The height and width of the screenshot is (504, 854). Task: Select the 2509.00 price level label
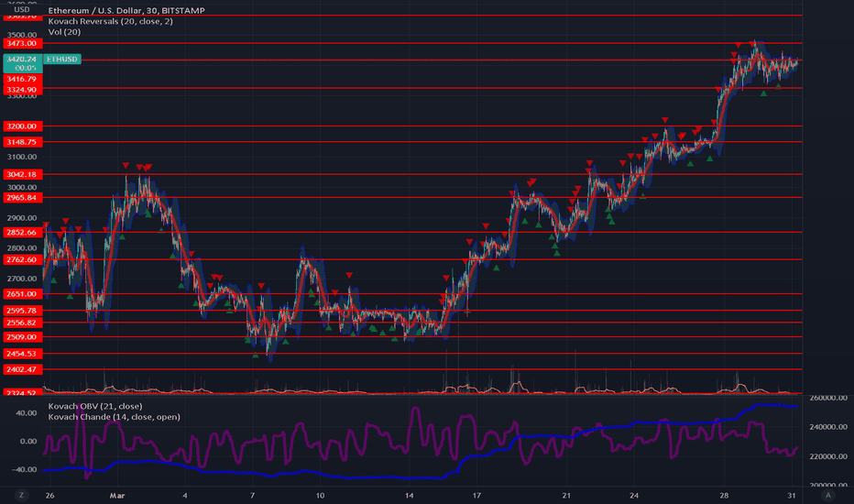tap(22, 336)
